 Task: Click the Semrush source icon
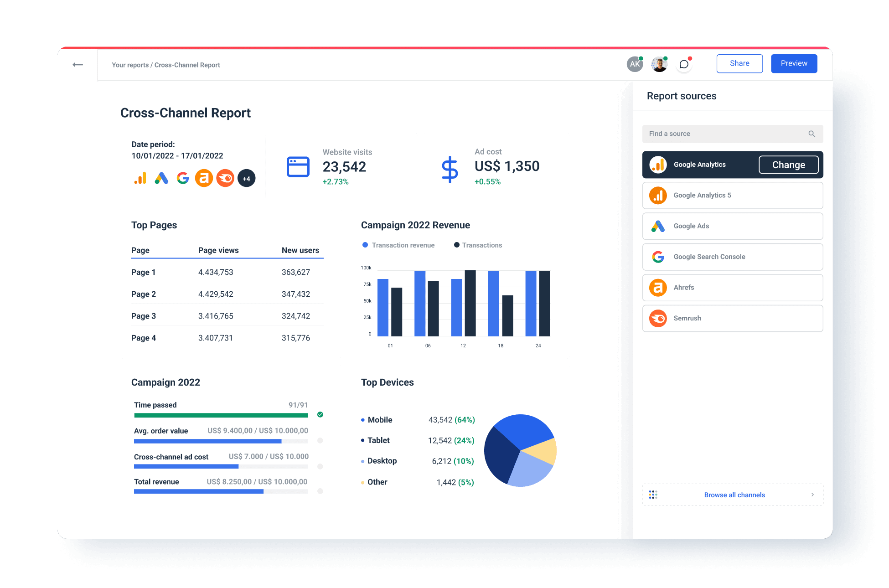coord(658,318)
